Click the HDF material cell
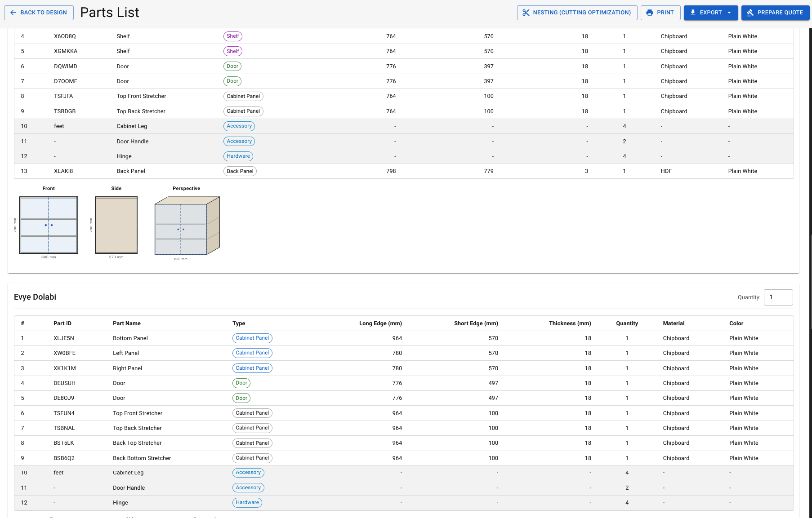 pos(666,171)
